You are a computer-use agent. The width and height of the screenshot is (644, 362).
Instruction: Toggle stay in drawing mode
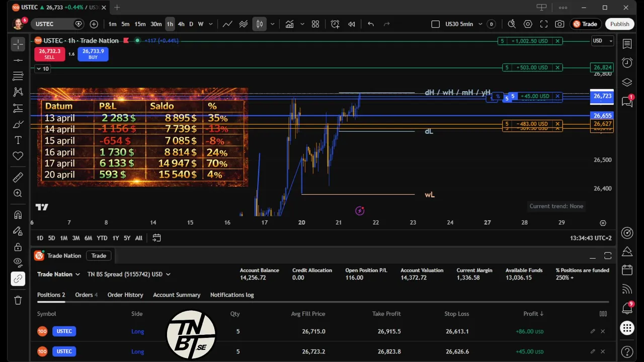[x=18, y=231]
